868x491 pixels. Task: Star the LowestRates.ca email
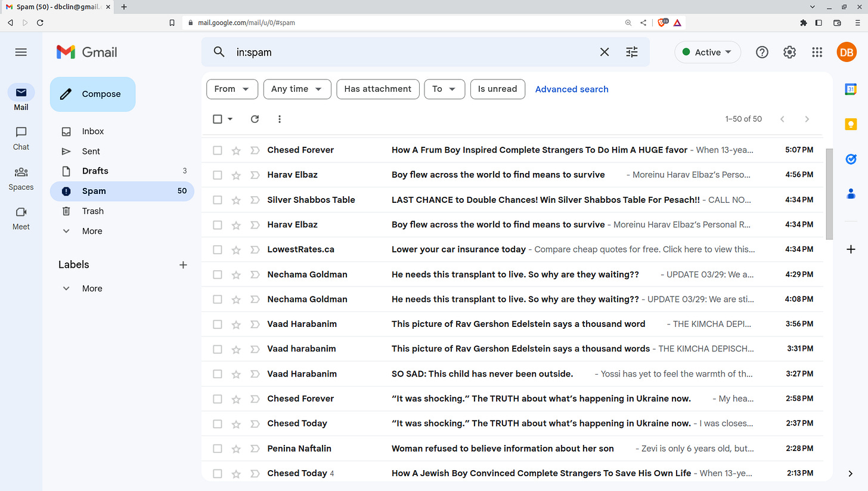(236, 249)
